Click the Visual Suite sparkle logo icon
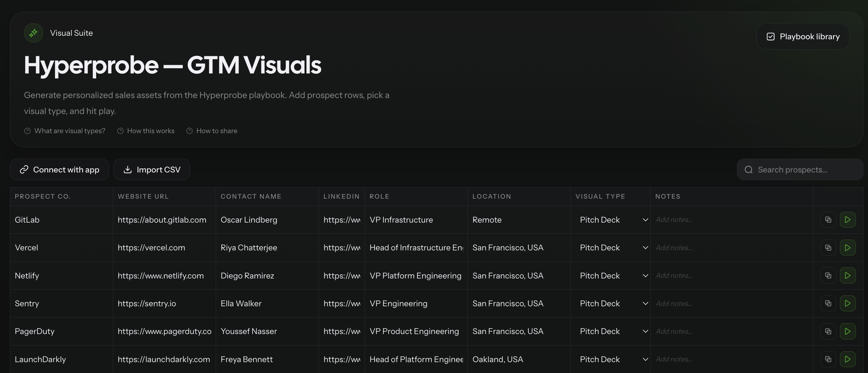Viewport: 868px width, 373px height. click(x=33, y=33)
